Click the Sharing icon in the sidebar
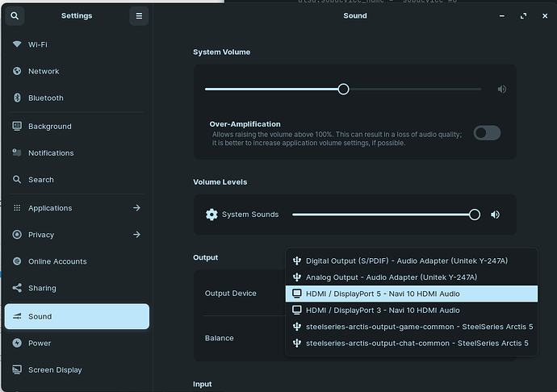 coord(17,288)
